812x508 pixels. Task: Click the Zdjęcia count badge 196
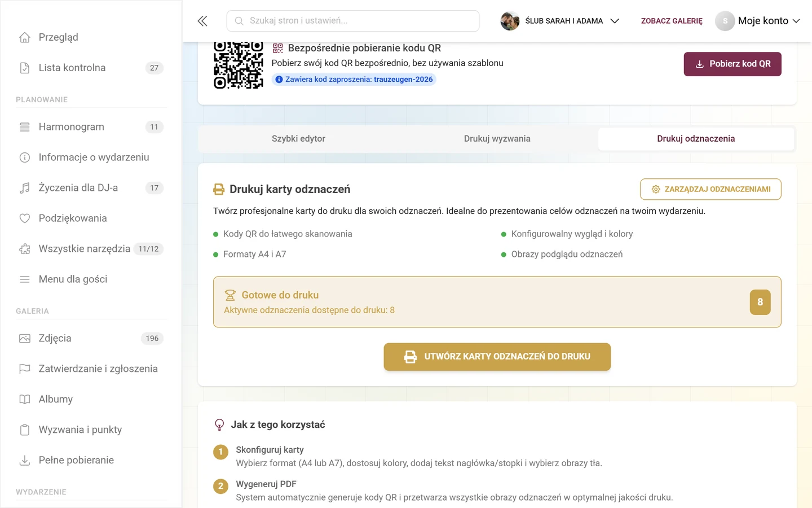coord(152,339)
